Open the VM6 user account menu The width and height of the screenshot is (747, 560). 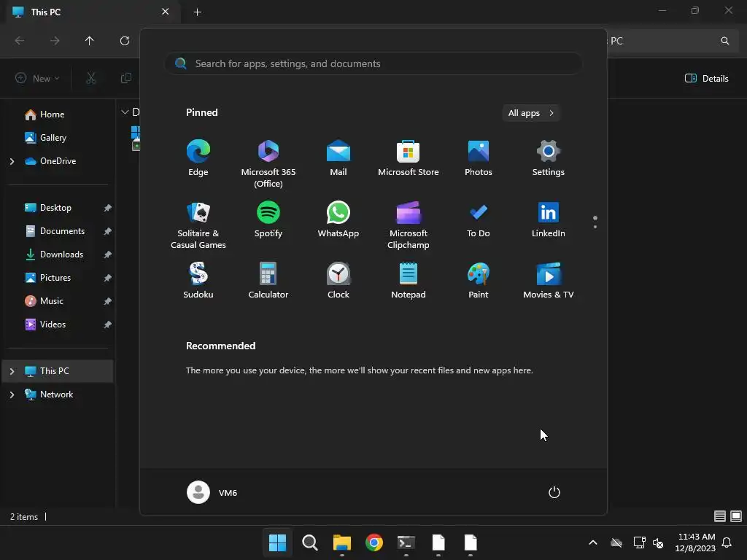[212, 492]
